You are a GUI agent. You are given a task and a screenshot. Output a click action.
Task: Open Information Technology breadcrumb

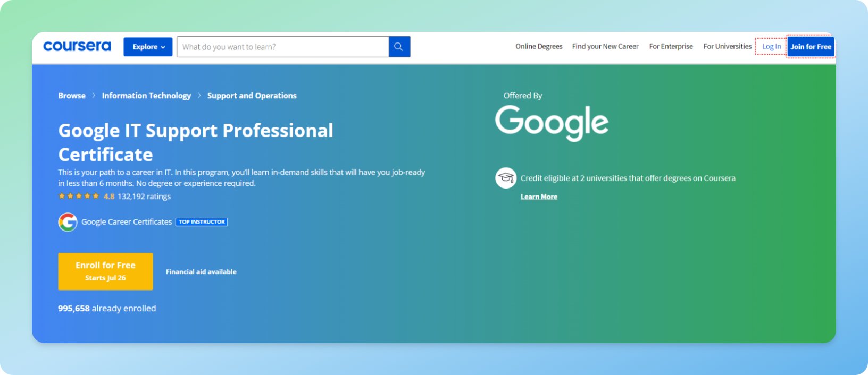tap(146, 96)
